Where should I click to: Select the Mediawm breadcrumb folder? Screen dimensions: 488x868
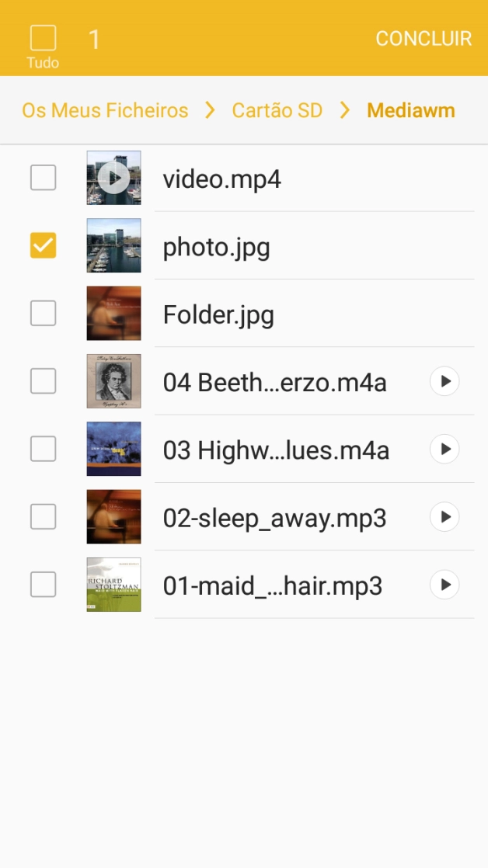coord(410,110)
